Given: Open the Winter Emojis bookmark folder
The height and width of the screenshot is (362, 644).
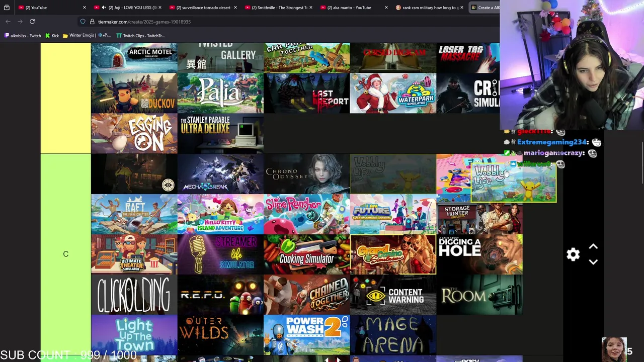Looking at the screenshot, I should (x=87, y=36).
